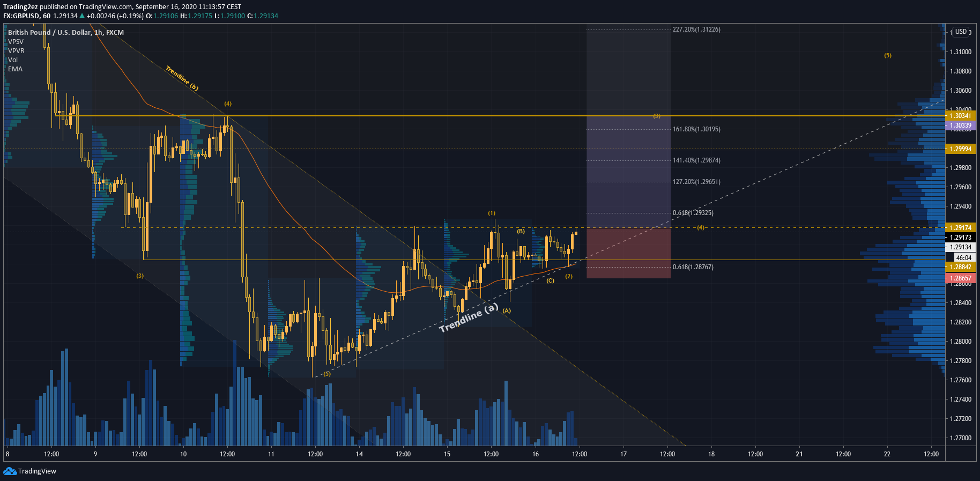Select the 0.618(1.28767) Fibonacci level label
Viewport: 980px width, 481px height.
click(693, 267)
